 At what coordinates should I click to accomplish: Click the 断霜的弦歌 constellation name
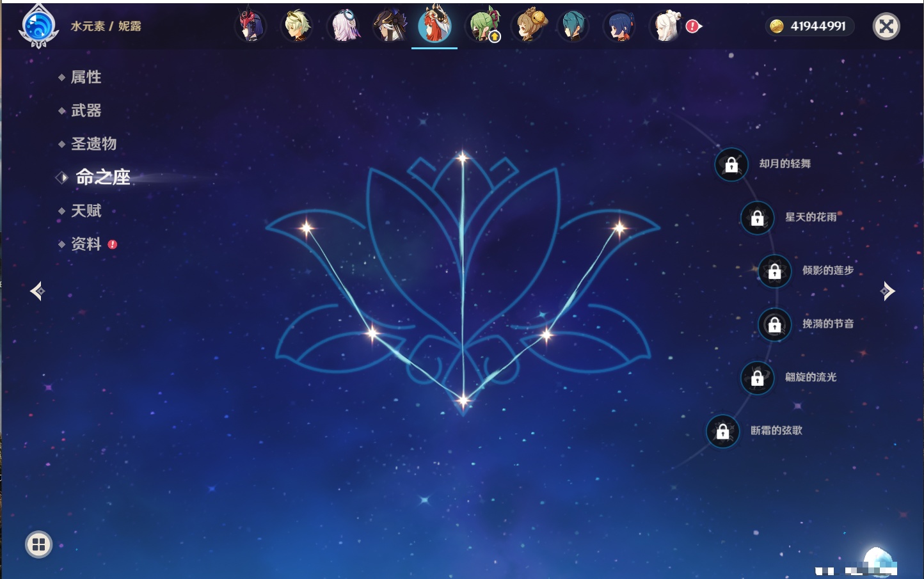coord(776,431)
